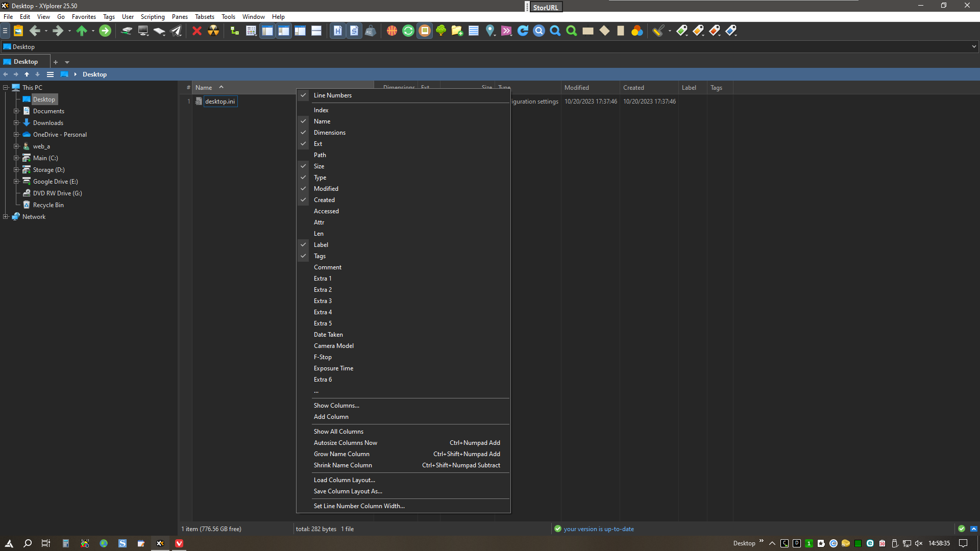Click the Paper Folder (kg bag) icon
This screenshot has width=980, height=551.
(x=370, y=31)
